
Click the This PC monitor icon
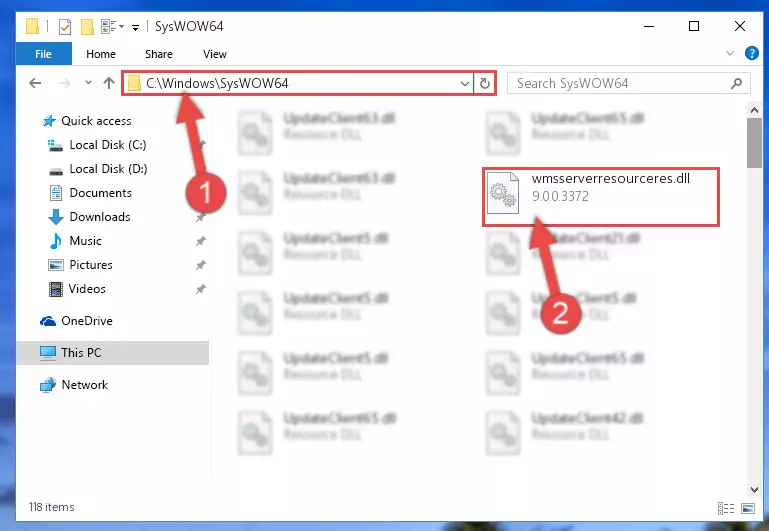48,353
